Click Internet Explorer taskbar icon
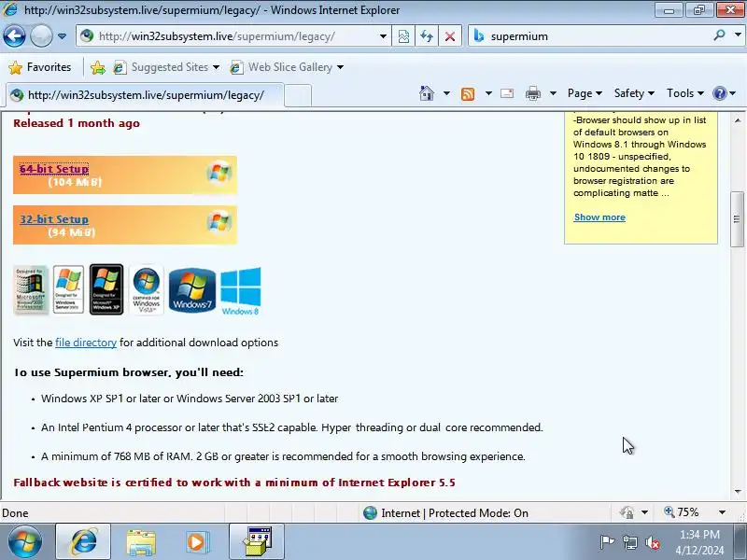 coord(83,542)
